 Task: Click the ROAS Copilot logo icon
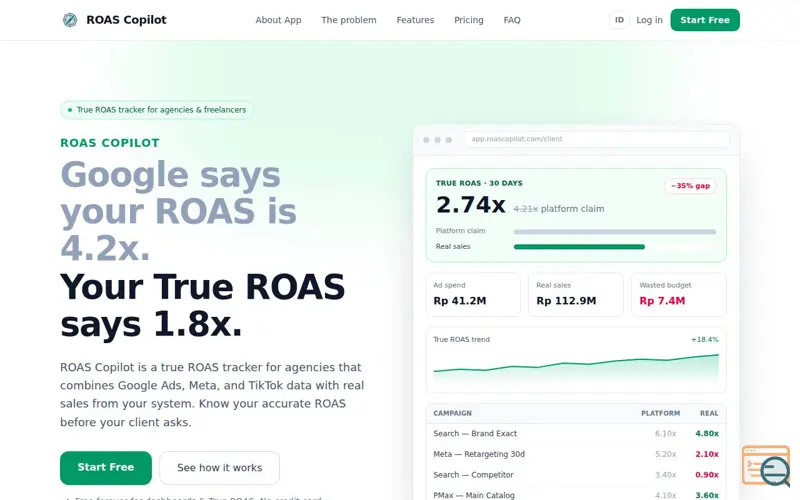[70, 20]
